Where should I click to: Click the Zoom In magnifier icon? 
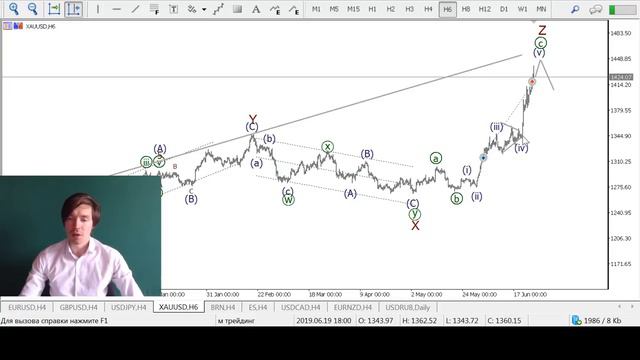(14, 9)
